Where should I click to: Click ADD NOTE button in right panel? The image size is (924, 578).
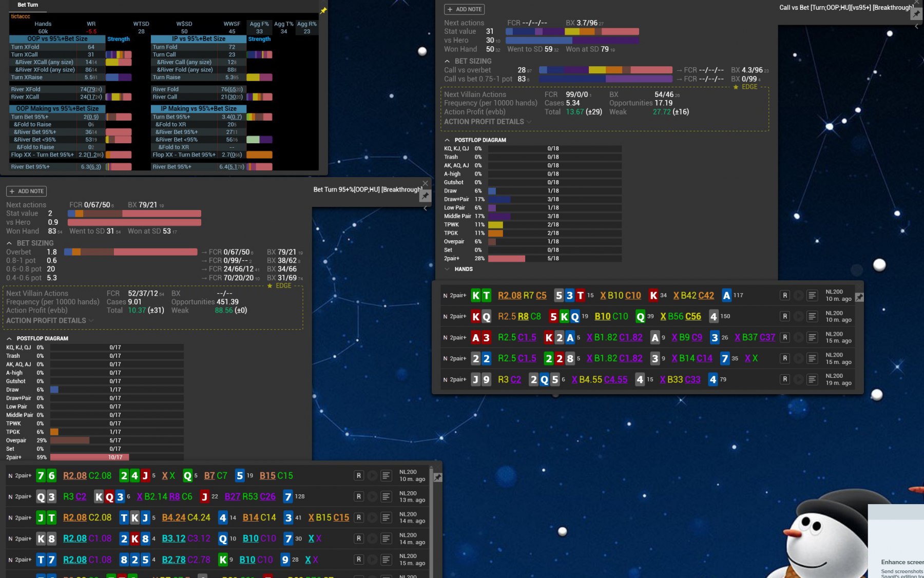(x=464, y=9)
